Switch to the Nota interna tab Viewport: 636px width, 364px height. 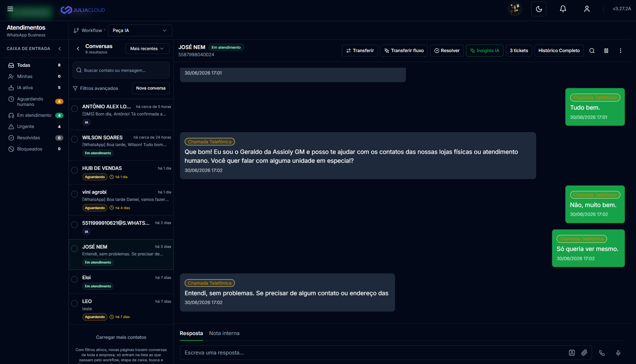point(224,333)
